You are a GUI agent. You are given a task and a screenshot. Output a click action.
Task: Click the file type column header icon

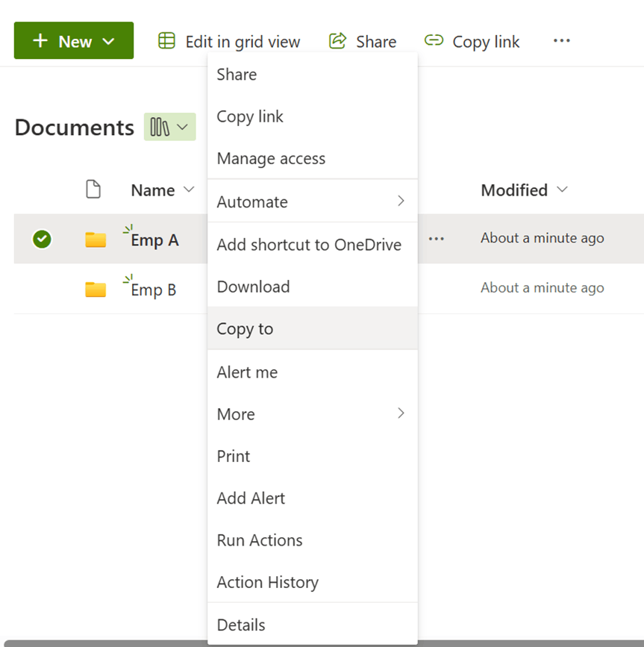coord(93,190)
